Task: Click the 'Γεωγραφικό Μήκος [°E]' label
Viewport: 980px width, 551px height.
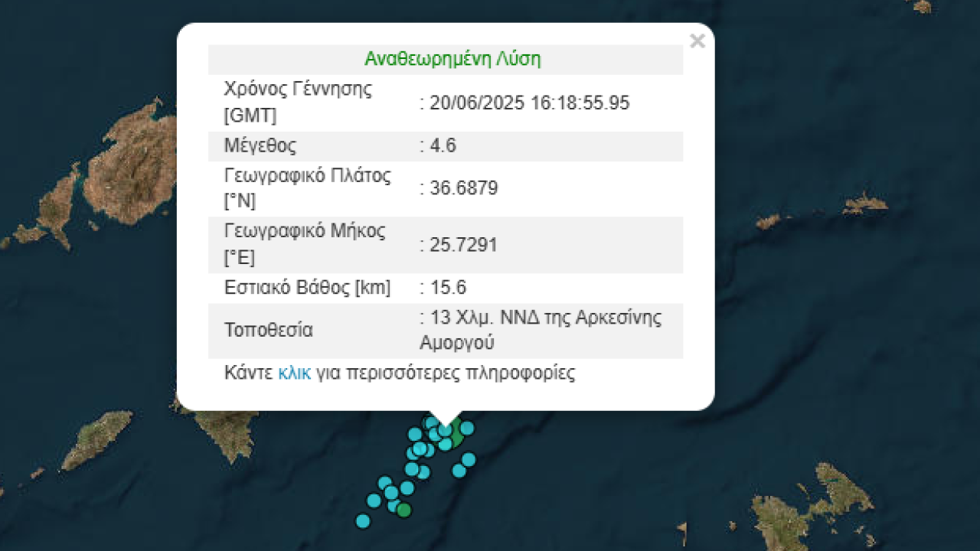Action: click(x=305, y=245)
